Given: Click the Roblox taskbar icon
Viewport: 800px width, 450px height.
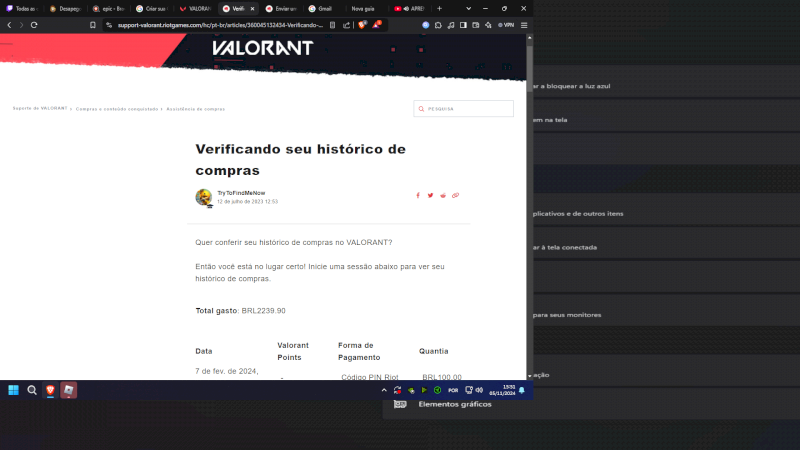Looking at the screenshot, I should (x=68, y=390).
